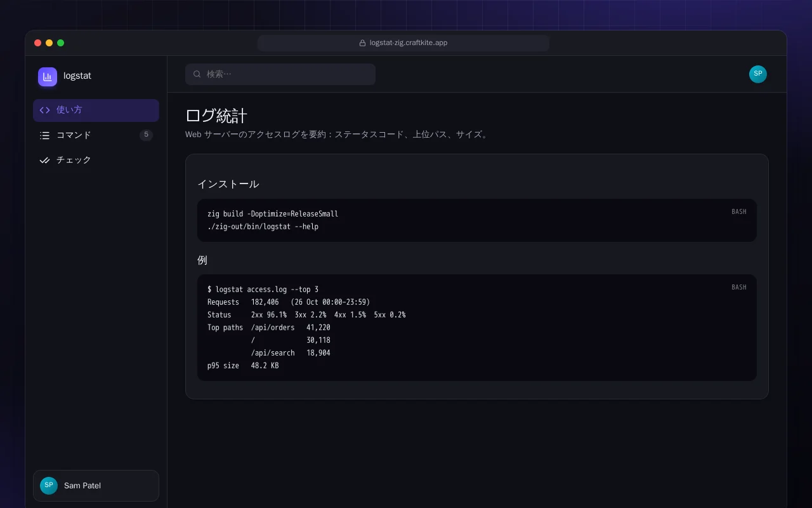This screenshot has height=508, width=812.
Task: Click the line '$ logstat access.log --top 3'
Action: (263, 290)
